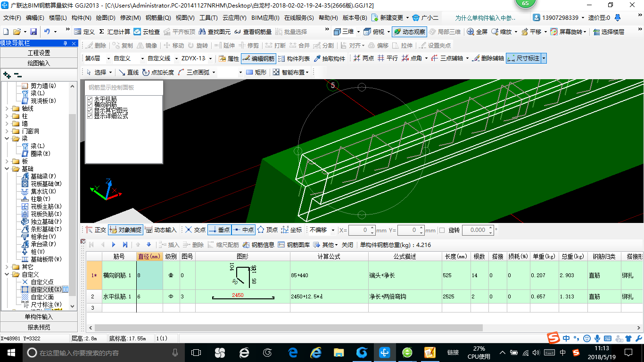644x362 pixels.
Task: Select 拾取构件 pick component tool
Action: [x=329, y=58]
